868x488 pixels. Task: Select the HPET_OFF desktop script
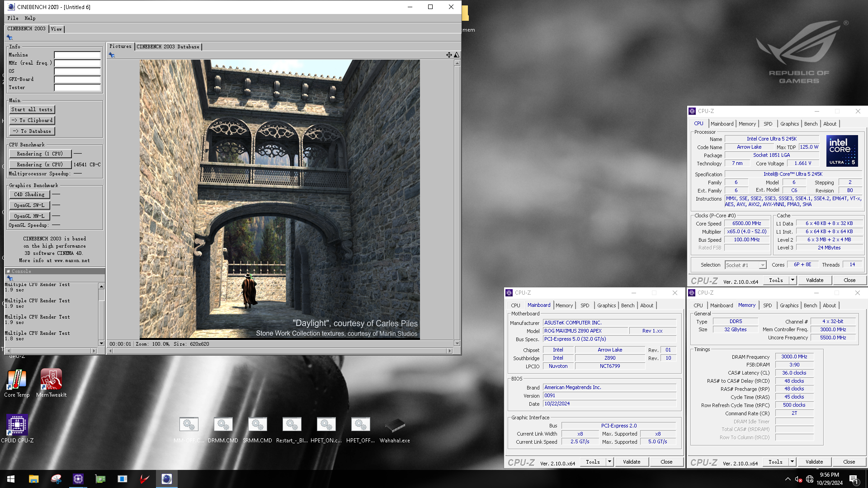[x=360, y=430]
